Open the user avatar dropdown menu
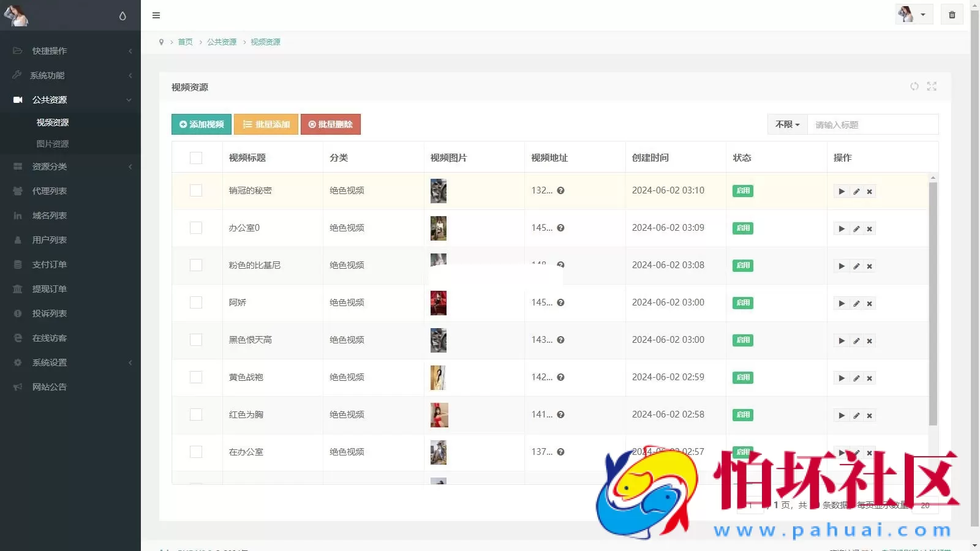 pyautogui.click(x=913, y=15)
